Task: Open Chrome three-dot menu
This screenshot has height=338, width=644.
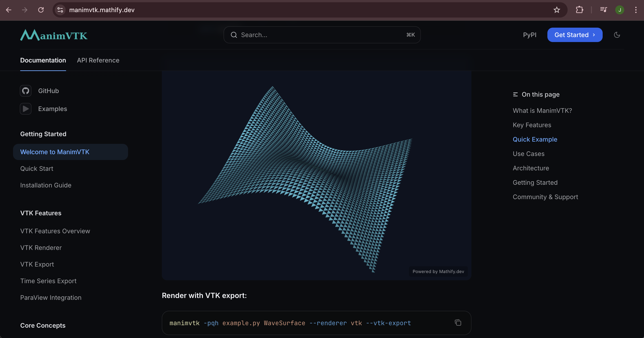Action: (635, 10)
